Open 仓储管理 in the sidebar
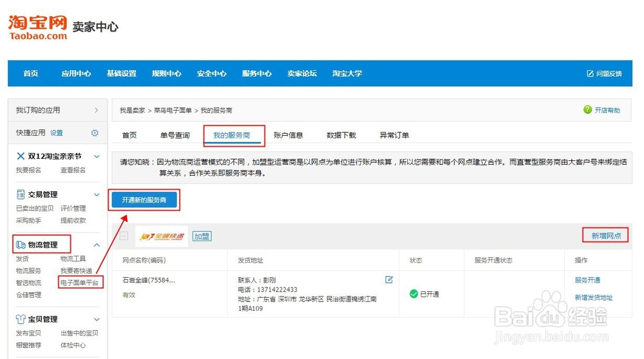Screen dimensions: 644x359 click(x=28, y=295)
